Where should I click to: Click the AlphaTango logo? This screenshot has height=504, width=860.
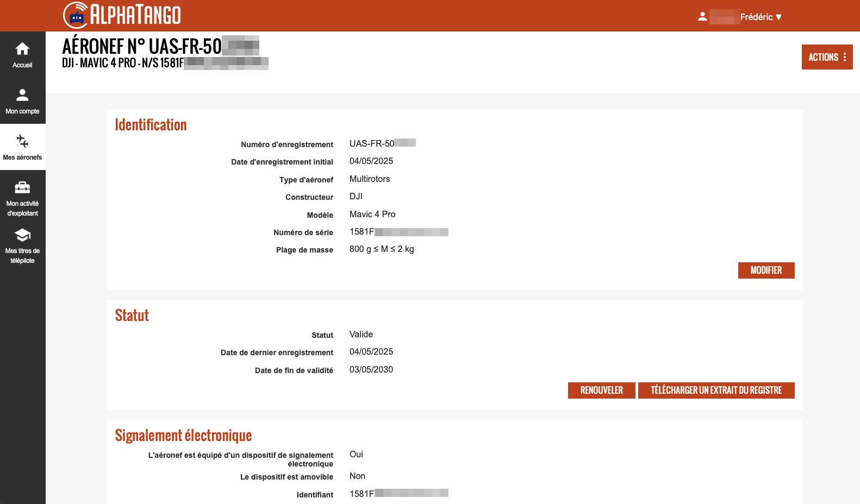coord(122,15)
